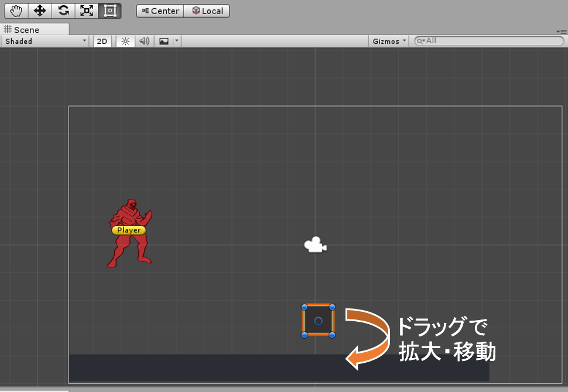Select the Hand tool
Image resolution: width=568 pixels, height=392 pixels.
click(16, 11)
